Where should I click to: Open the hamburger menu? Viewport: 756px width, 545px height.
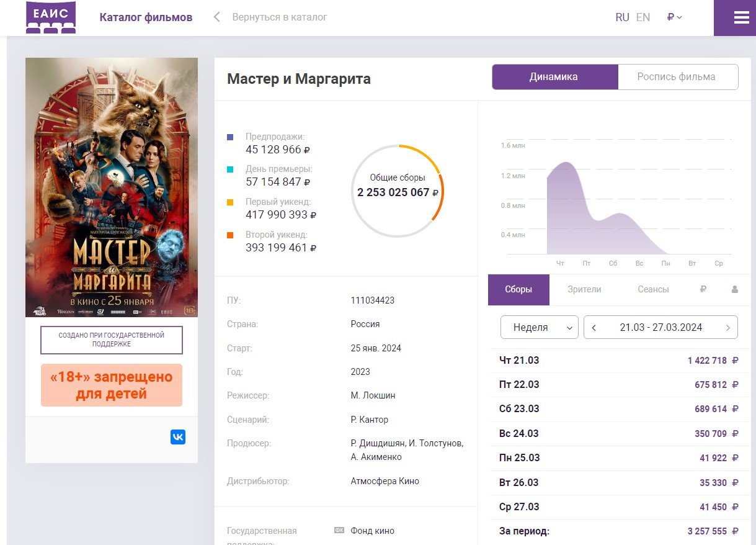[741, 18]
